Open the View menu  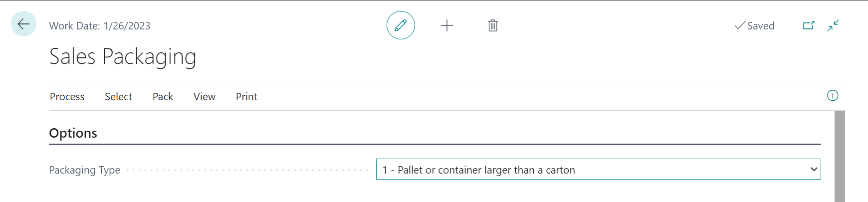[205, 97]
